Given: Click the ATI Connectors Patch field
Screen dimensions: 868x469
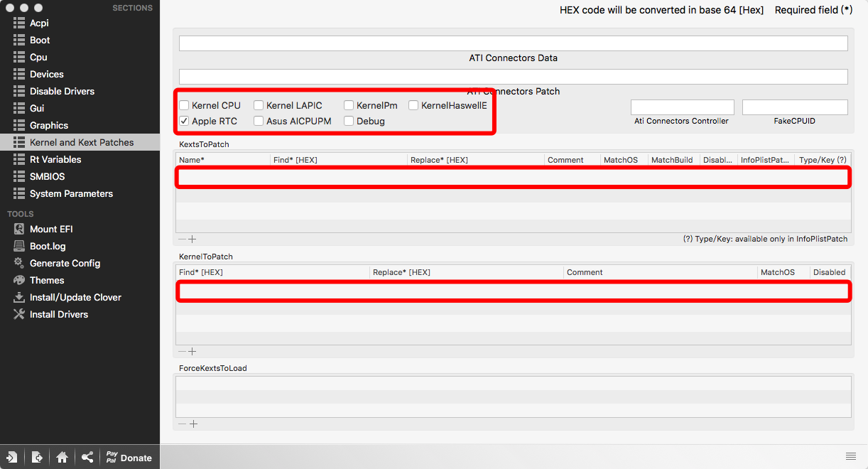Looking at the screenshot, I should tap(513, 76).
